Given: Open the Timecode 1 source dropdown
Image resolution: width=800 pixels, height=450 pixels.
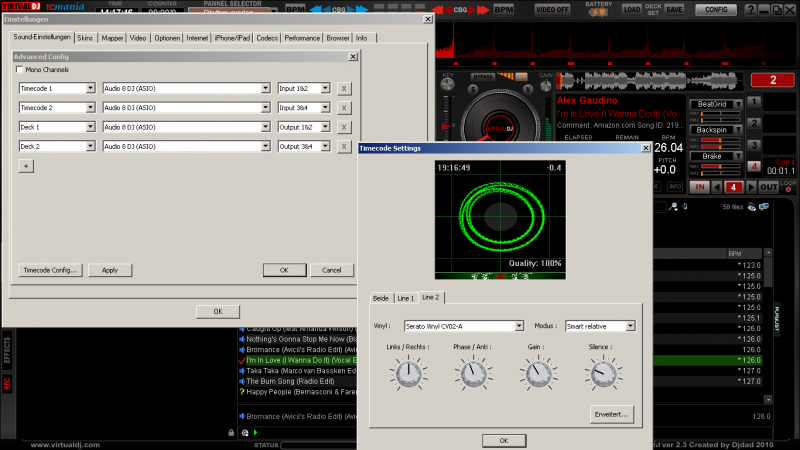Looking at the screenshot, I should [x=90, y=88].
